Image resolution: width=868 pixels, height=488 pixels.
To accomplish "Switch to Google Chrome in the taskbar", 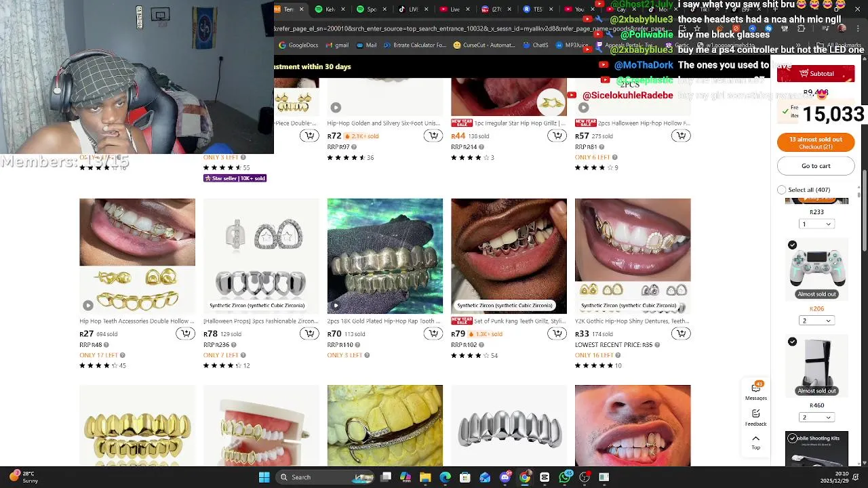I will (525, 477).
